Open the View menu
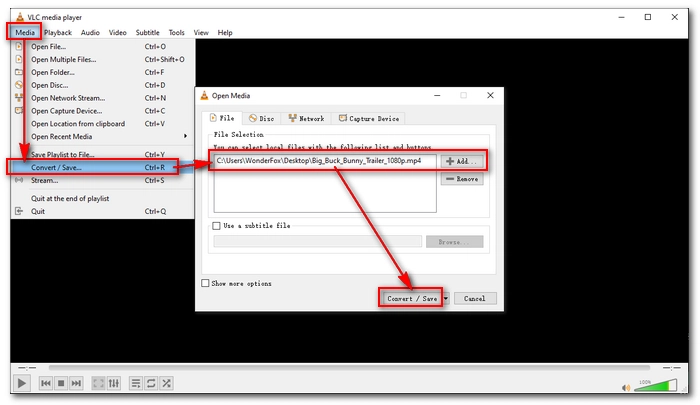Viewport: 700px width, 405px height. coord(201,32)
